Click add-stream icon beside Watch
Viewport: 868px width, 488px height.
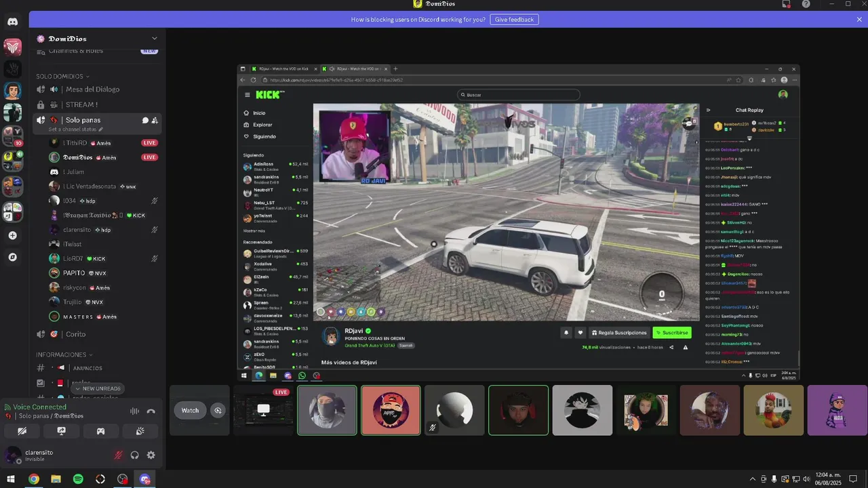click(218, 410)
